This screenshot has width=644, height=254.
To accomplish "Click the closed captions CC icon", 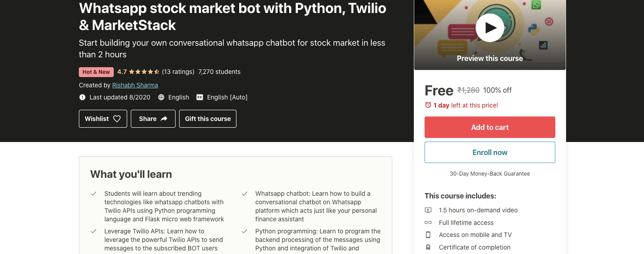I will pos(200,97).
